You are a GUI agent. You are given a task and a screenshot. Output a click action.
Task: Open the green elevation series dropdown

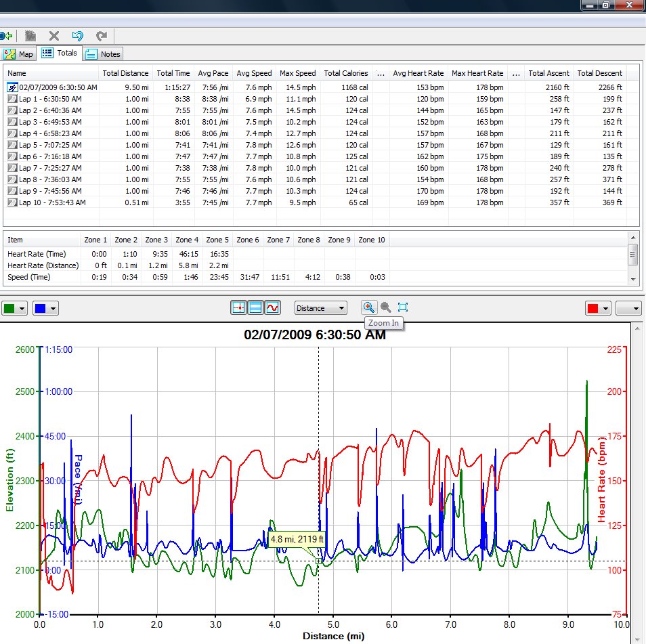point(15,308)
